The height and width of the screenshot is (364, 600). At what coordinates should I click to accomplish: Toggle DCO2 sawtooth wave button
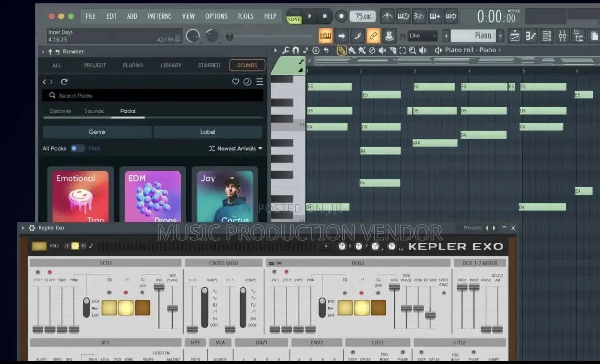[361, 308]
